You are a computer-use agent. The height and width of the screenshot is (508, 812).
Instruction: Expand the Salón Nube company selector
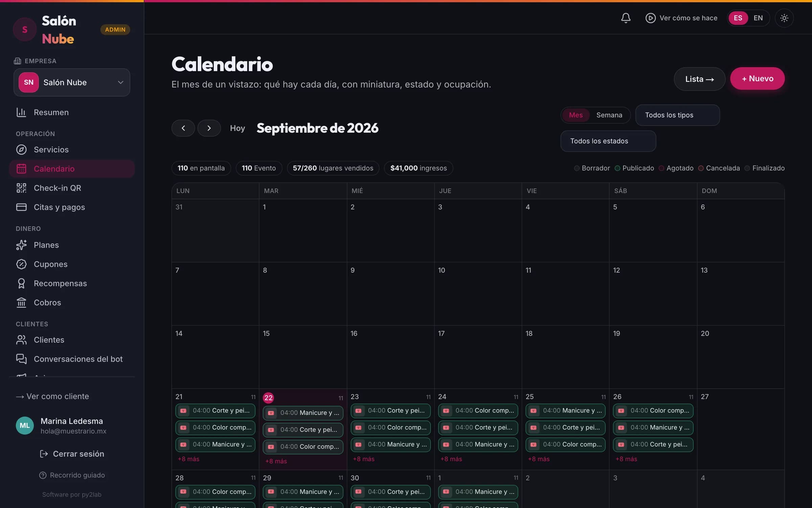(72, 82)
